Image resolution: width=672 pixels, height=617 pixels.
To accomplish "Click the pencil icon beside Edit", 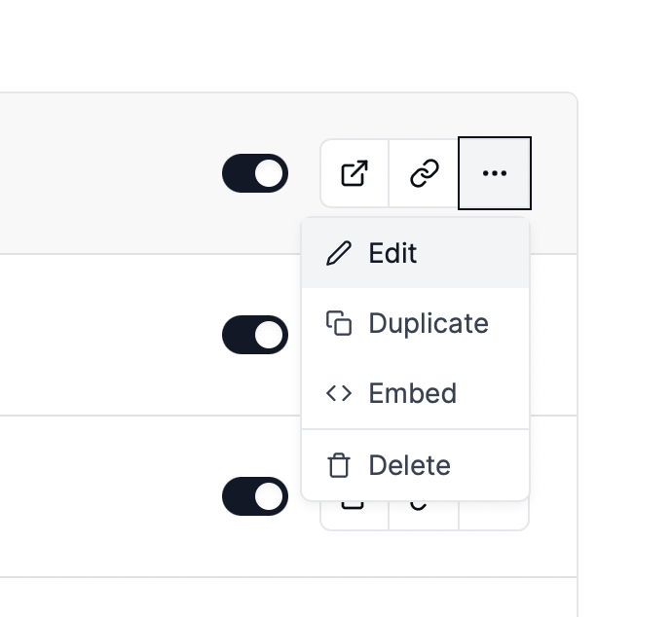I will point(339,253).
